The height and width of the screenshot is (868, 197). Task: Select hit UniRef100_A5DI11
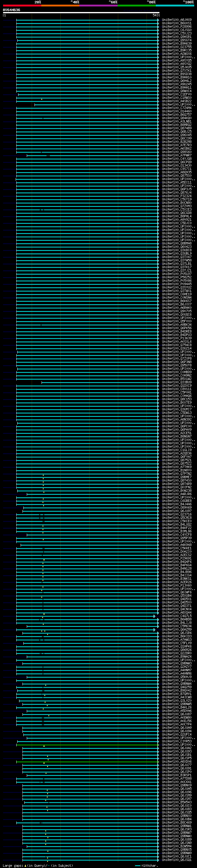pos(177,182)
